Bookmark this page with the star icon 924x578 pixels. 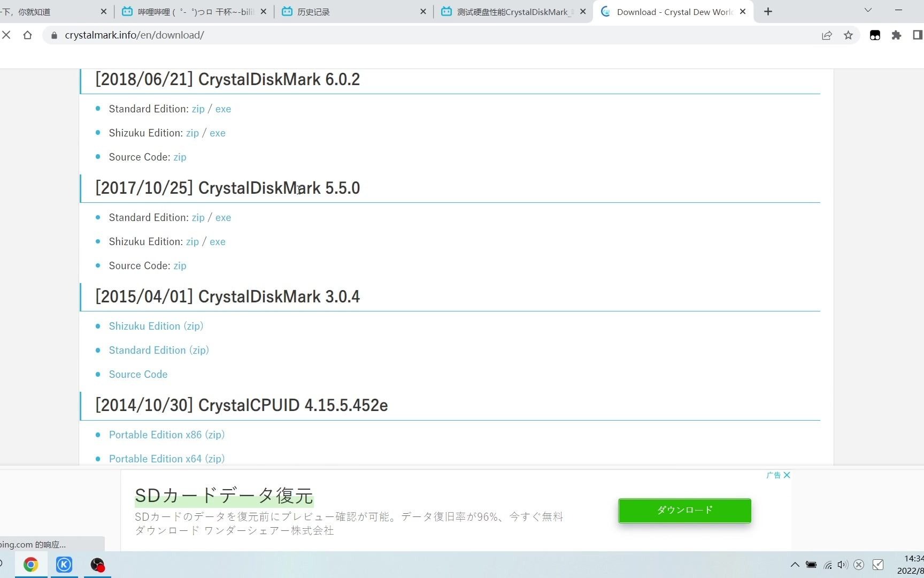click(x=848, y=35)
